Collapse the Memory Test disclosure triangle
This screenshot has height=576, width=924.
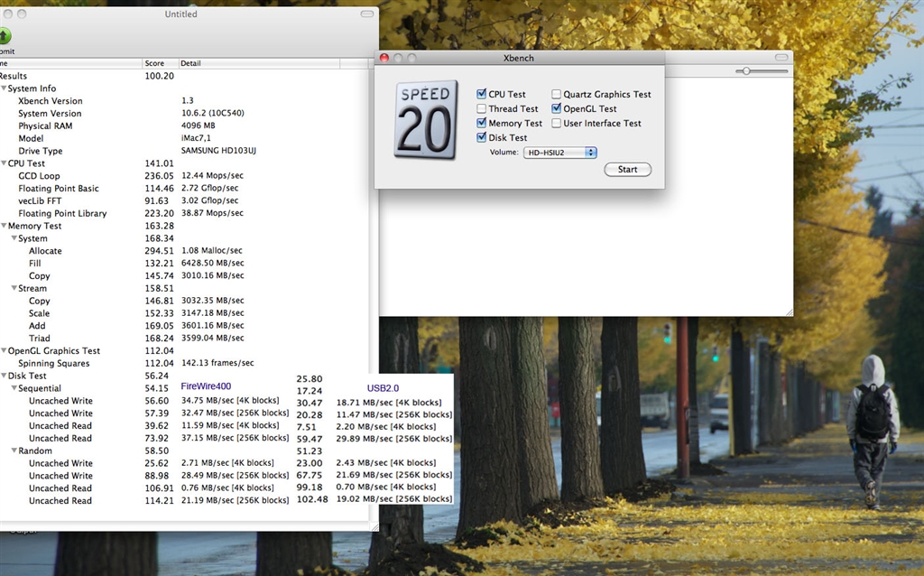4,226
